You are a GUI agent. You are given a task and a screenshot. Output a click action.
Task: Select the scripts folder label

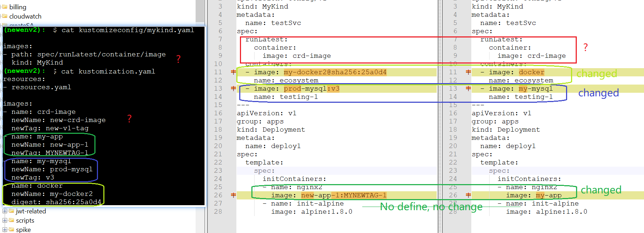pos(25,220)
